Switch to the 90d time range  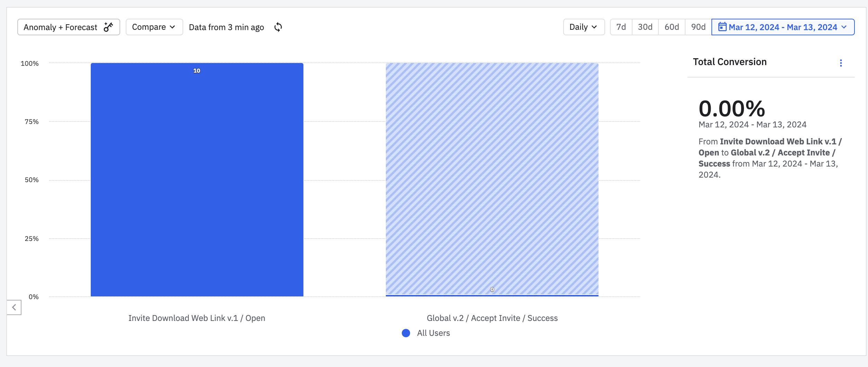tap(698, 27)
